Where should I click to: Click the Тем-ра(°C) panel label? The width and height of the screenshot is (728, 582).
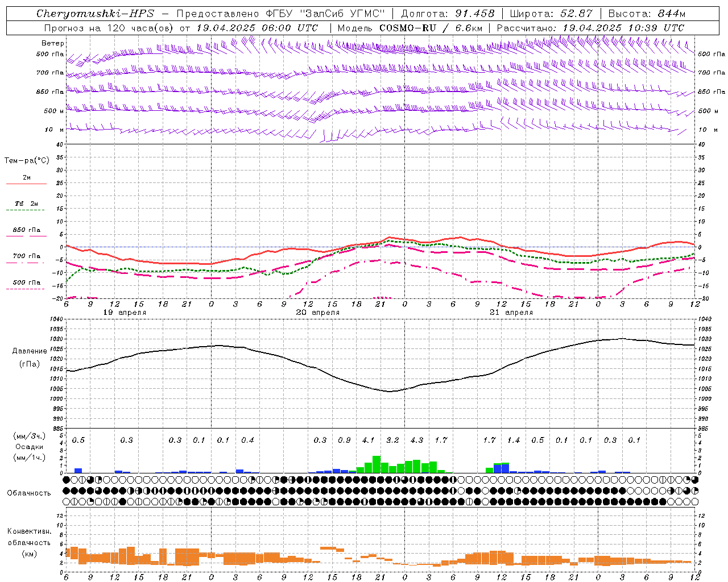[27, 161]
